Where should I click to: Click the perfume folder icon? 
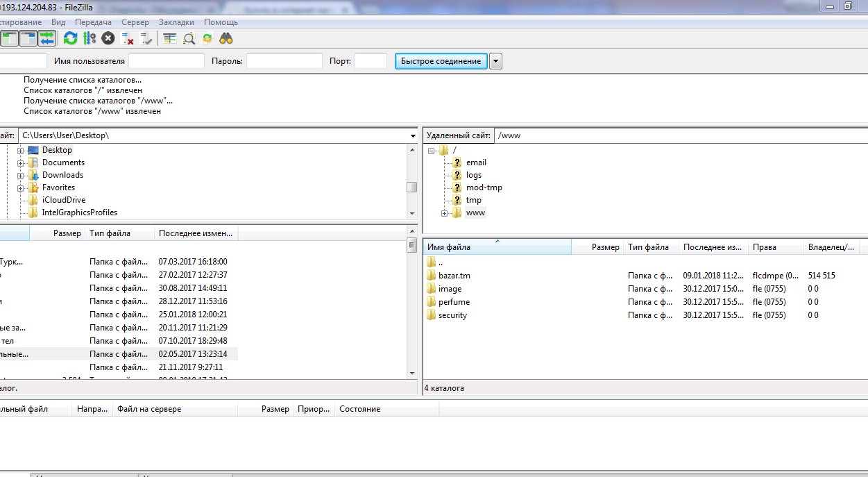(x=431, y=302)
